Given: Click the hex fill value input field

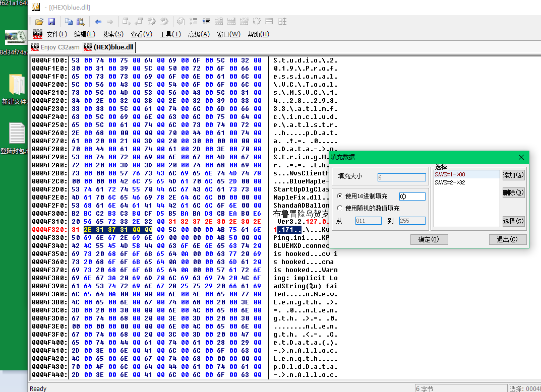Looking at the screenshot, I should (x=412, y=196).
